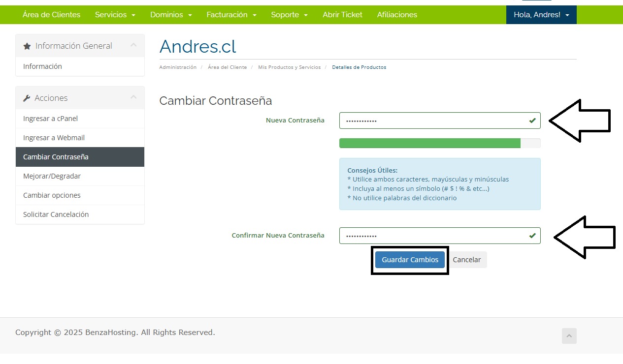Open Área de Clientes in top navigation
The width and height of the screenshot is (623, 364).
51,15
